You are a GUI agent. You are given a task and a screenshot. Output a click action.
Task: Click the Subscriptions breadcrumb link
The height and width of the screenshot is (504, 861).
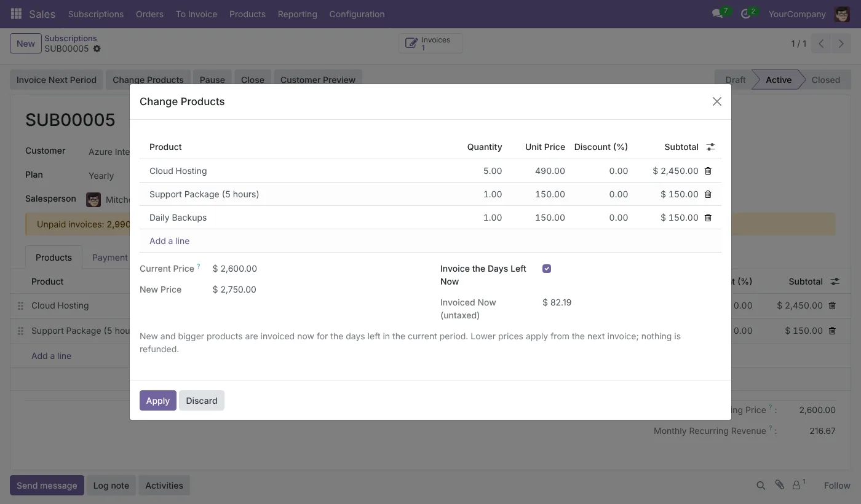coord(71,38)
